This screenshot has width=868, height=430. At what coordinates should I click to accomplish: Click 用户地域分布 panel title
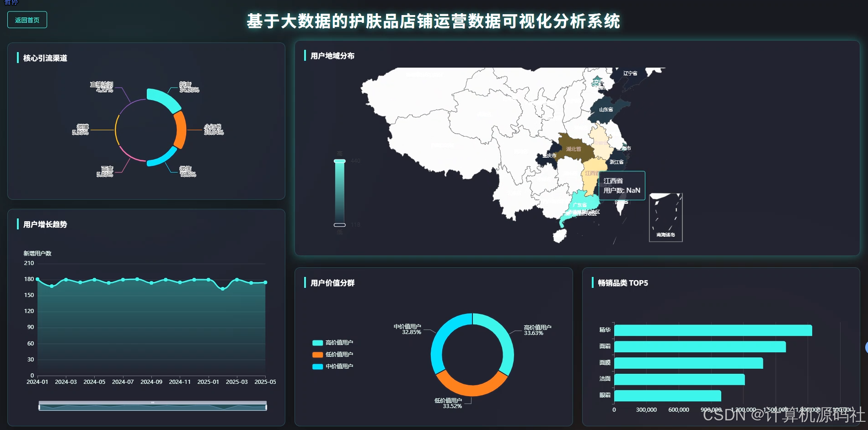pyautogui.click(x=332, y=56)
